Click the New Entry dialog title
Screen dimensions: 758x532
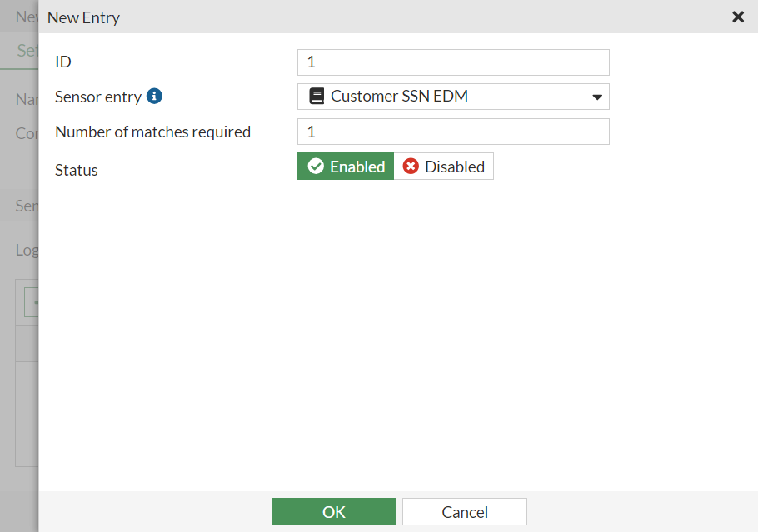pos(83,17)
